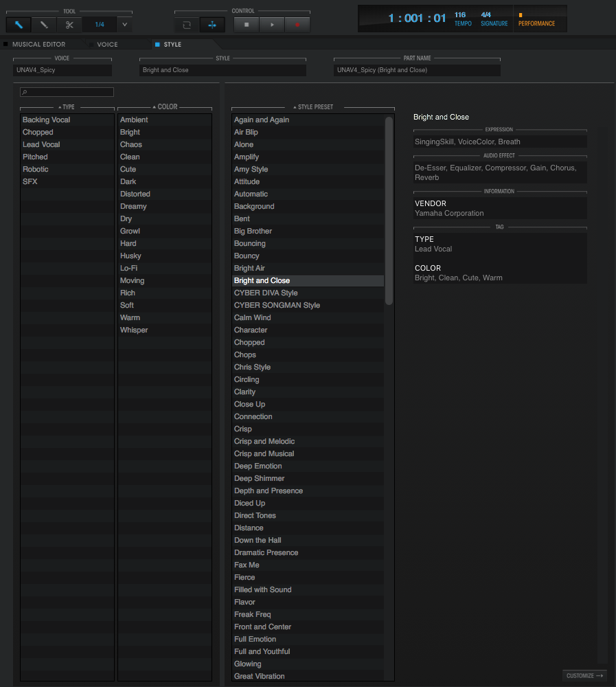Start playback with the play button
Viewport: 616px width, 687px height.
tap(272, 25)
